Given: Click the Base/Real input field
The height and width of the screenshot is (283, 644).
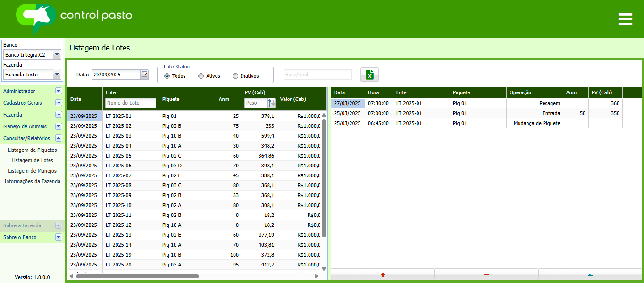Looking at the screenshot, I should click(x=318, y=75).
